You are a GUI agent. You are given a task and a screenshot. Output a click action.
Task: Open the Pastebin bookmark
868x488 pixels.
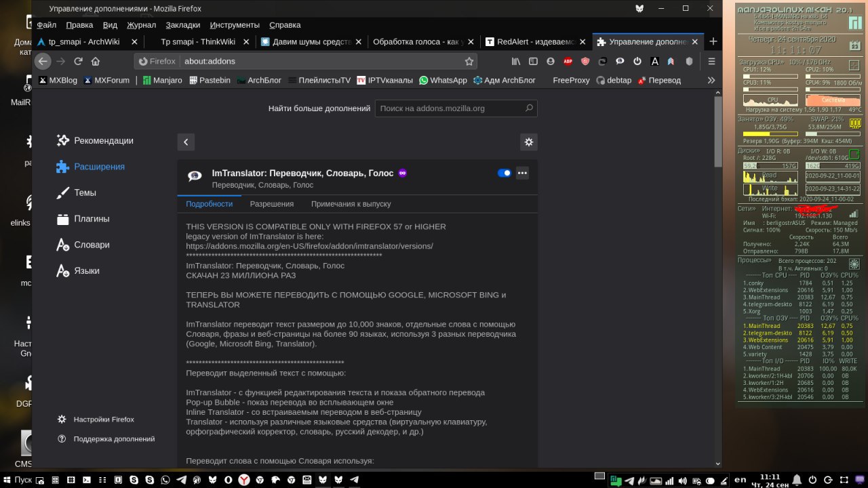pos(210,80)
